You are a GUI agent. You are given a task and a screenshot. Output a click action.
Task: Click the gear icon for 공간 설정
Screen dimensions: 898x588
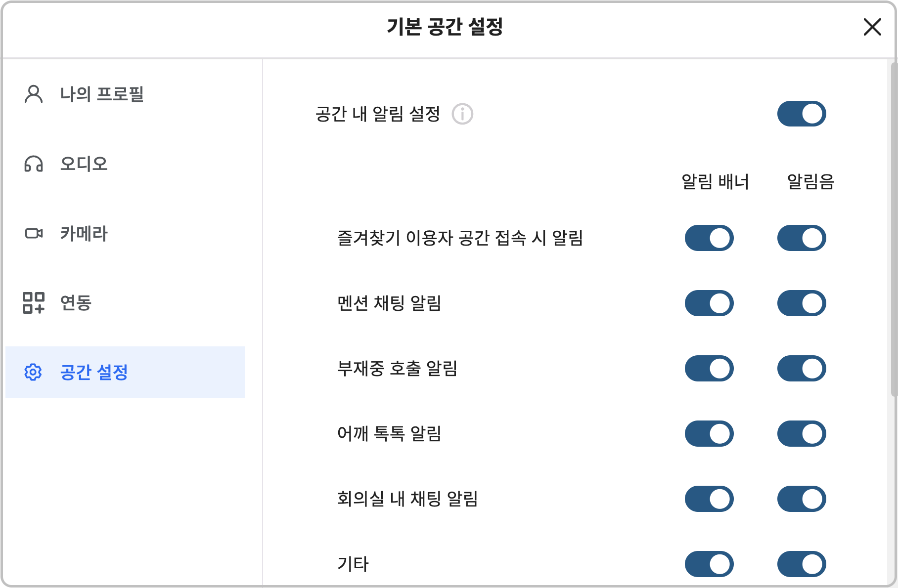[x=33, y=372]
